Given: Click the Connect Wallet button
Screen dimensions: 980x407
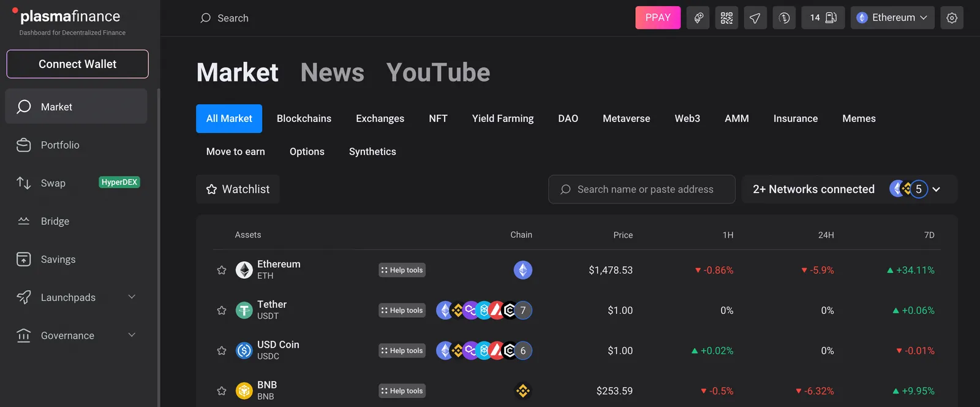Looking at the screenshot, I should point(77,64).
